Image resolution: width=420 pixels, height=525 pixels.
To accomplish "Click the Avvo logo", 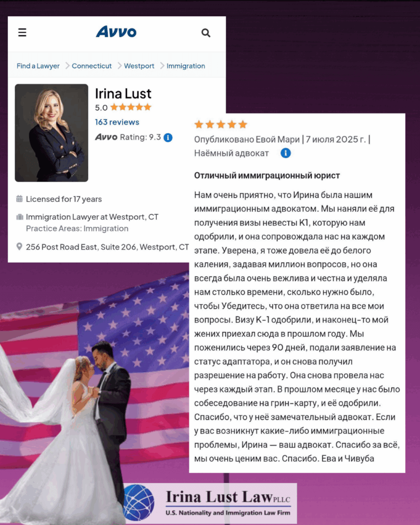I will 116,32.
